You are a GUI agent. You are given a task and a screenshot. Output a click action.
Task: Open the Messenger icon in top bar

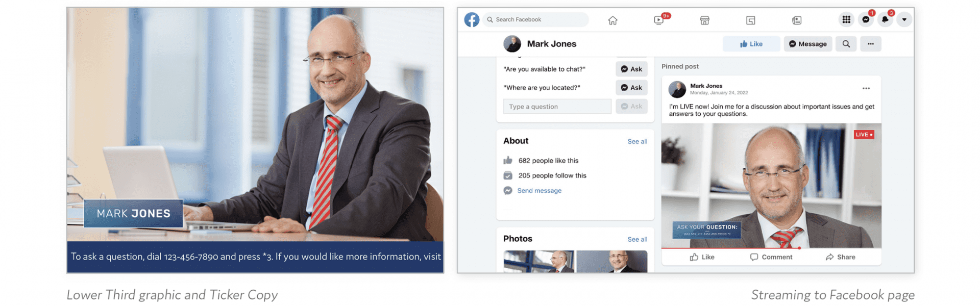(x=866, y=19)
